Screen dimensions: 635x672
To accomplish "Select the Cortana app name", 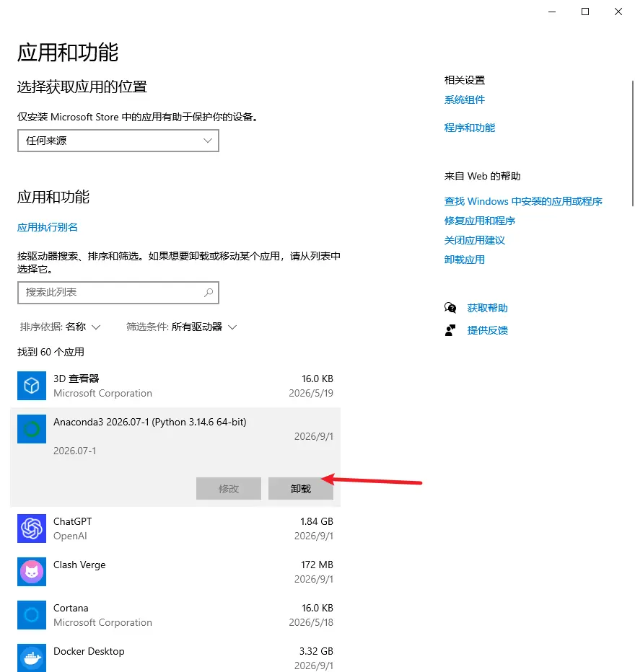I will 71,608.
